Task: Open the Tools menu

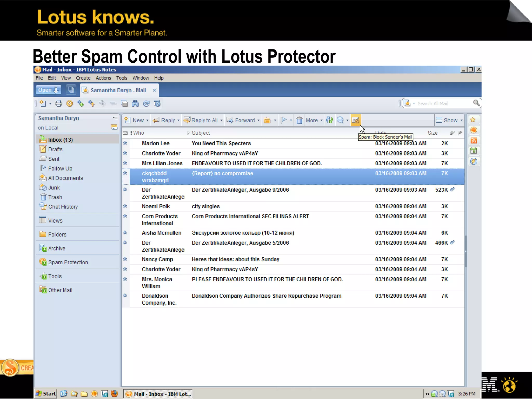Action: 122,78
